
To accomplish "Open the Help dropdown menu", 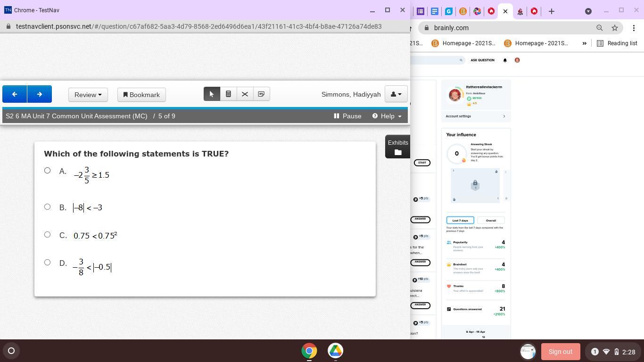I will [x=387, y=116].
